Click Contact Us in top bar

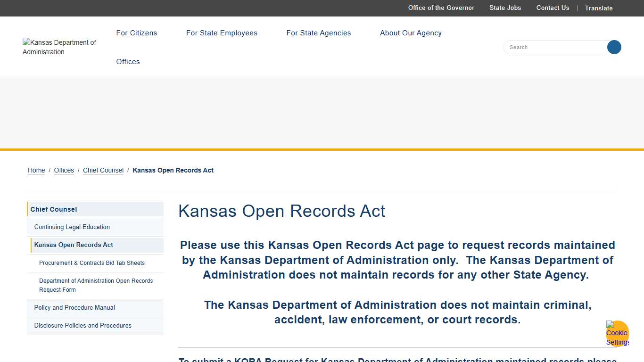tap(553, 8)
